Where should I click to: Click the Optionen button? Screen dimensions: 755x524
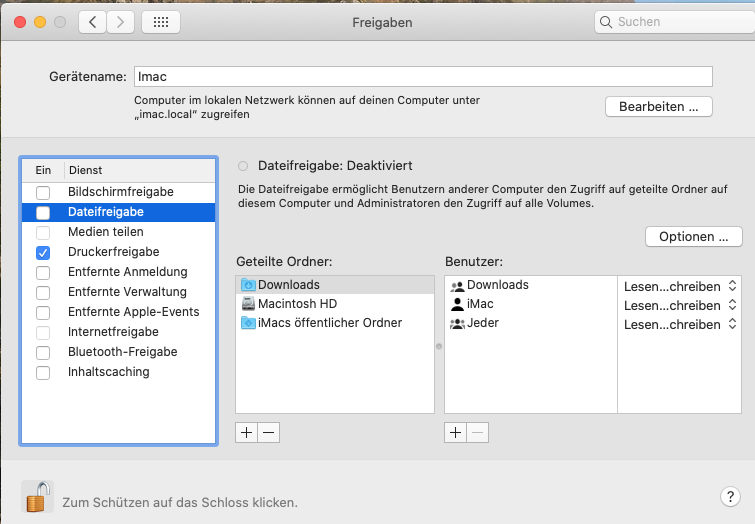click(693, 237)
